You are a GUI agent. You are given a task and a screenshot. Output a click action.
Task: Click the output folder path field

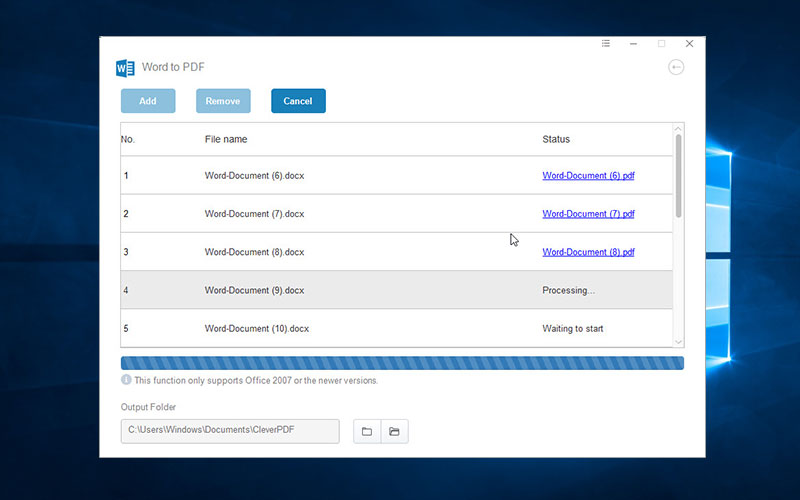230,431
